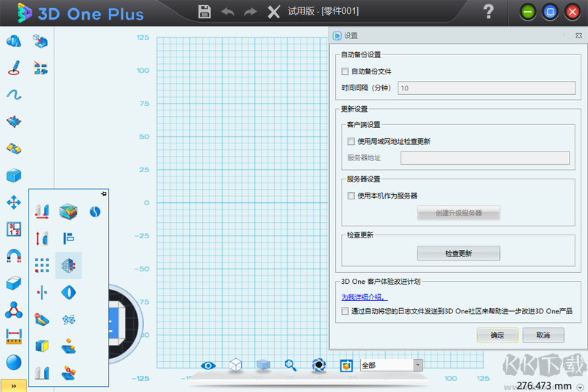Open Help with the question mark icon
The image size is (588, 392).
[488, 12]
